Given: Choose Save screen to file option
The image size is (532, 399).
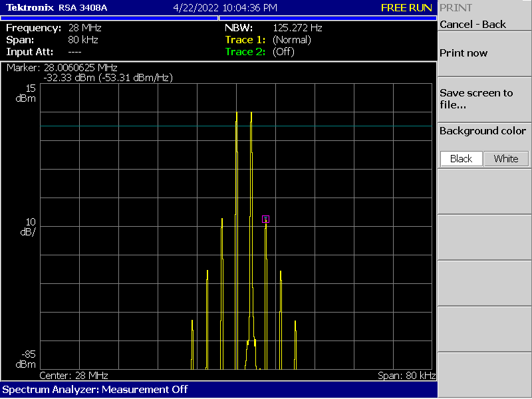Looking at the screenshot, I should 484,99.
